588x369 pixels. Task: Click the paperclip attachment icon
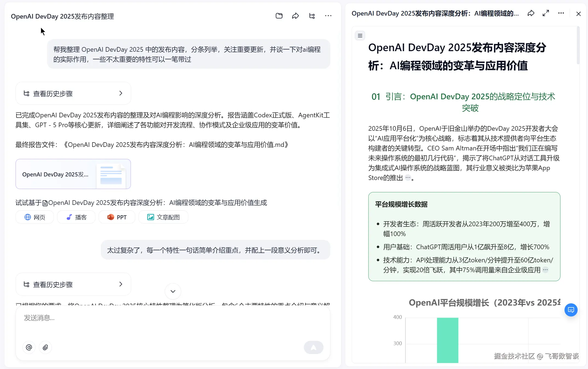45,347
